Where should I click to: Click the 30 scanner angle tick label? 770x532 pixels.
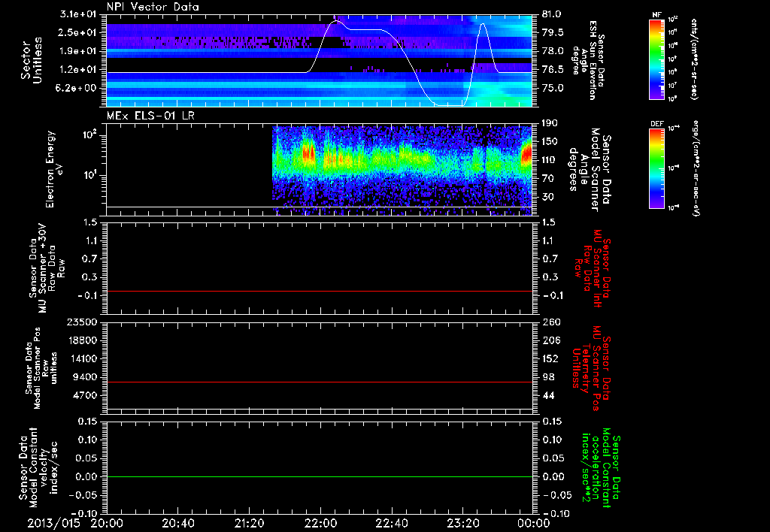point(547,197)
